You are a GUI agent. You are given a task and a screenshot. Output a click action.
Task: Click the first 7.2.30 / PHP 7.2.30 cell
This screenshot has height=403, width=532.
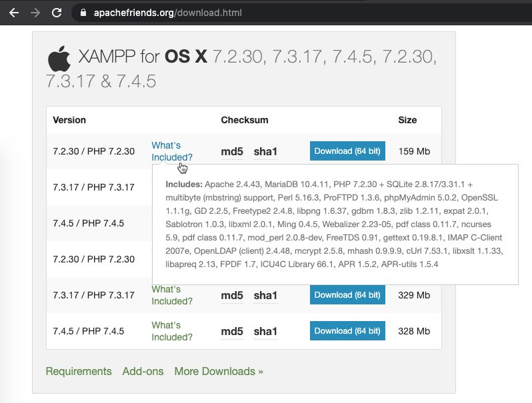pos(93,151)
